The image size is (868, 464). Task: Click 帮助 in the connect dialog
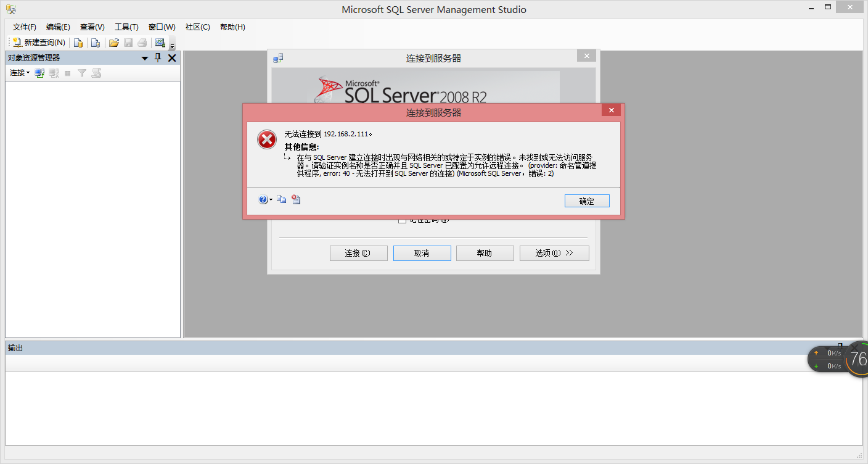click(485, 253)
